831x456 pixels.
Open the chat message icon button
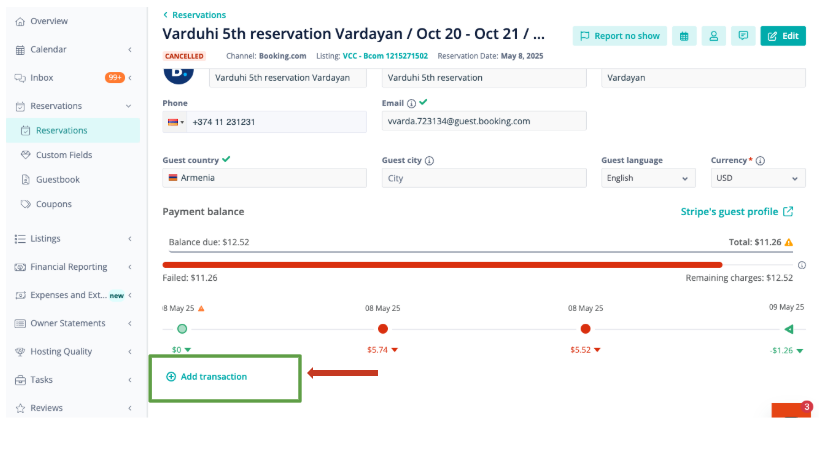click(x=744, y=36)
